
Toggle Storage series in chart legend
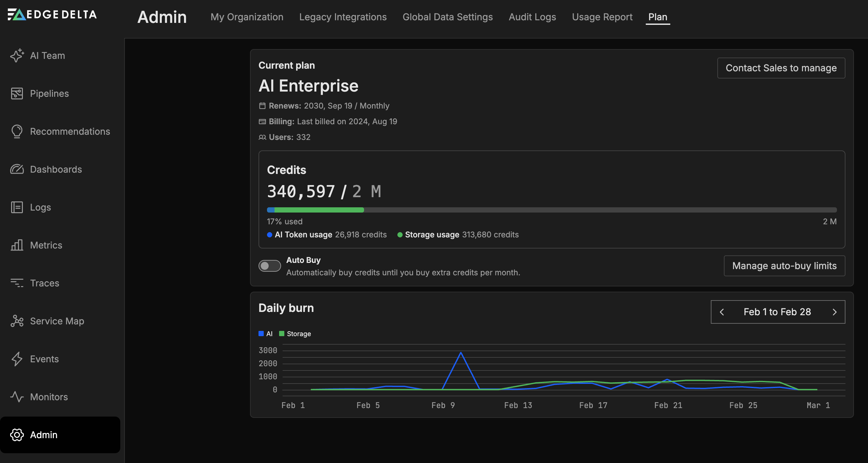coord(295,334)
